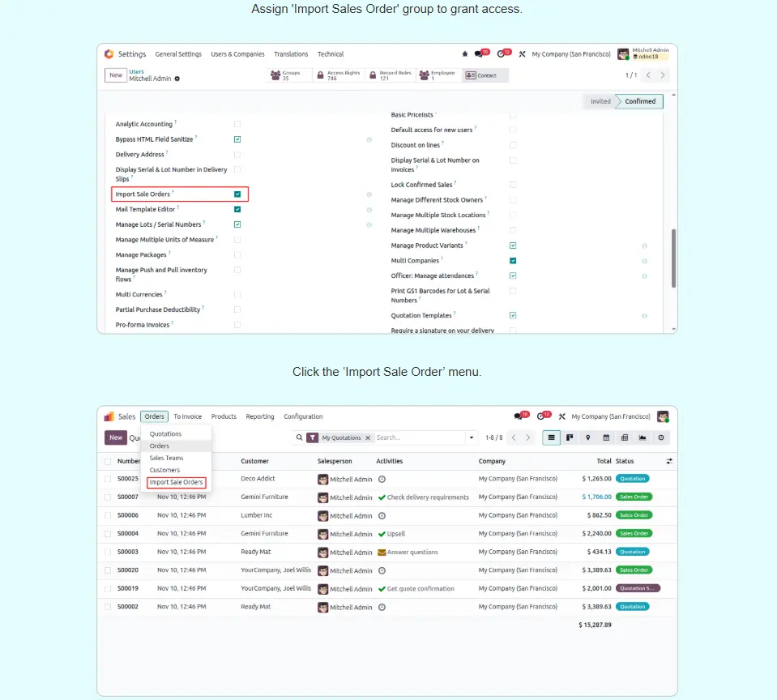The height and width of the screenshot is (700, 777).
Task: Enable the Analytic Accounting checkbox
Action: (237, 124)
